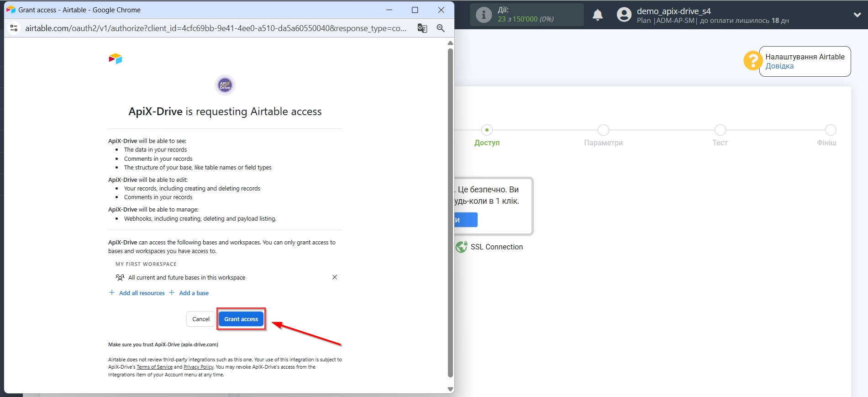Click the yellow question mark help icon
Viewport: 868px width, 397px height.
(753, 61)
